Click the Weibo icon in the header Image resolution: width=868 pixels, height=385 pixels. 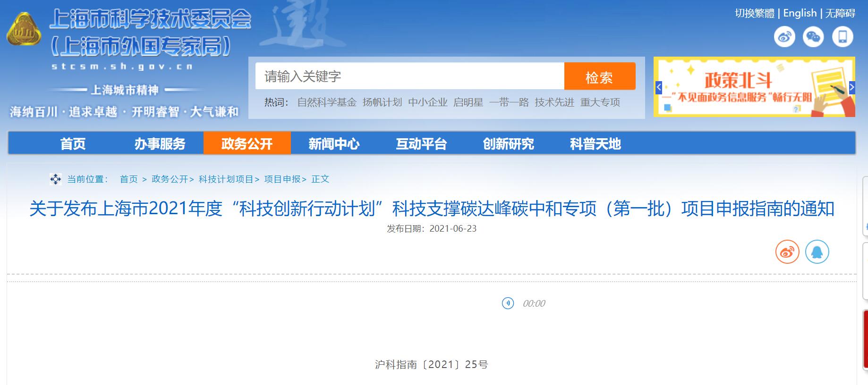784,37
